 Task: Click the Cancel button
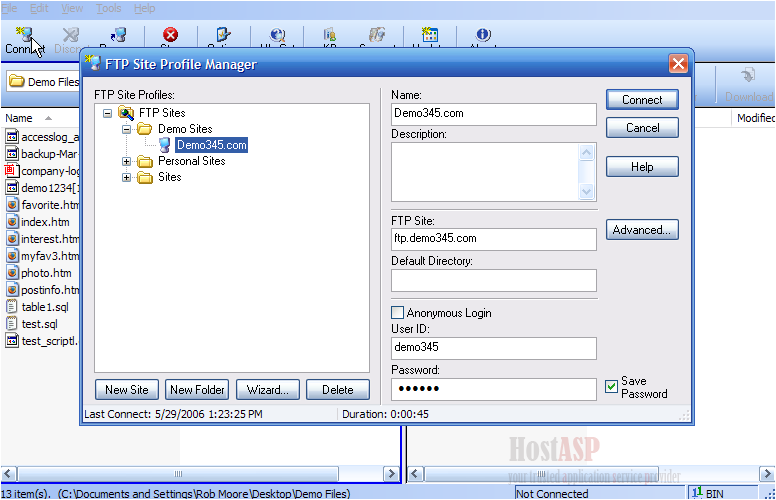click(x=642, y=128)
